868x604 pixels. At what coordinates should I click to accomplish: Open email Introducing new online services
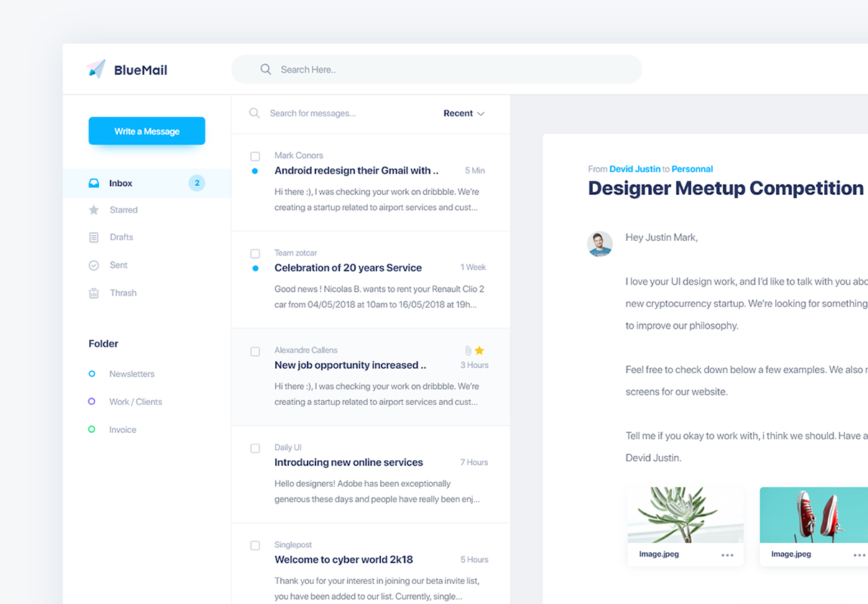[349, 462]
